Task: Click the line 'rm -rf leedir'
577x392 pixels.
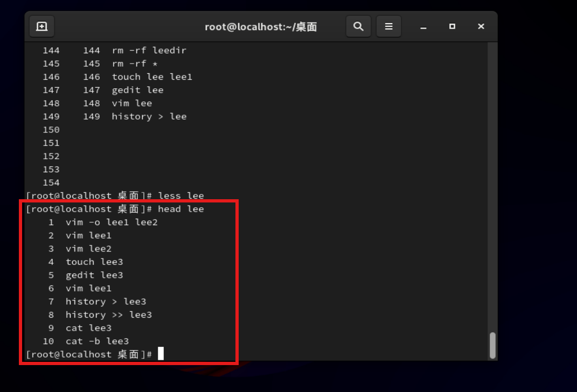Action: [x=149, y=51]
